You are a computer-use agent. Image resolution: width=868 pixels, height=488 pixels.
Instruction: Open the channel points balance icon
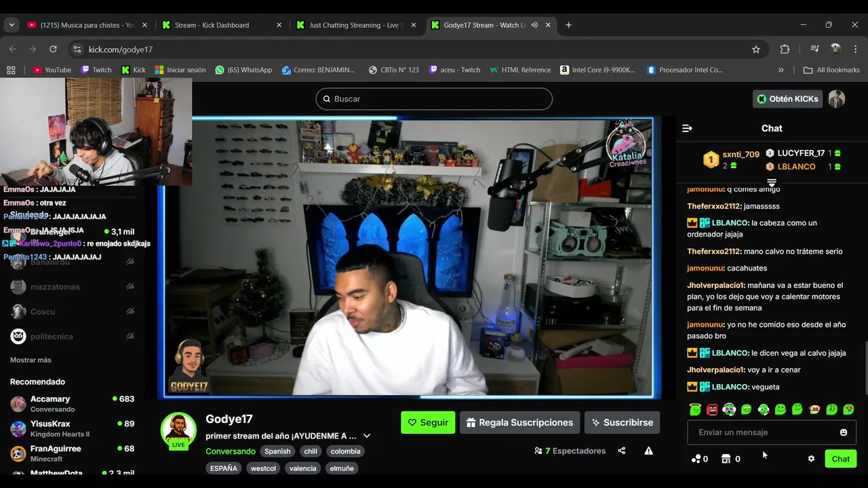point(696,459)
